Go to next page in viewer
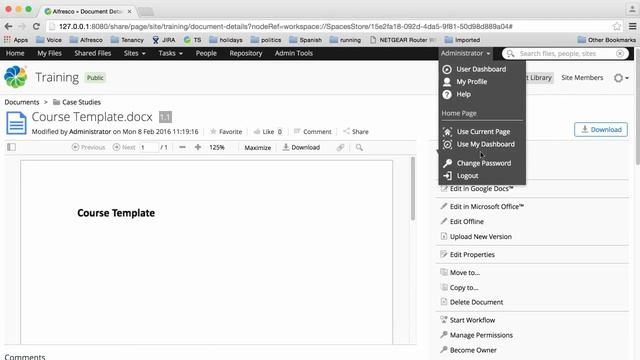640x360 pixels. click(x=124, y=147)
